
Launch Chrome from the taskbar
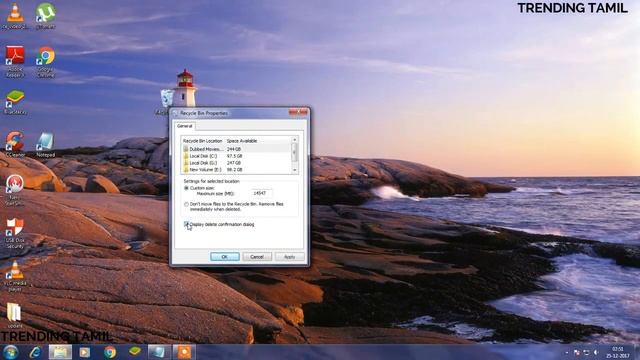(x=109, y=352)
